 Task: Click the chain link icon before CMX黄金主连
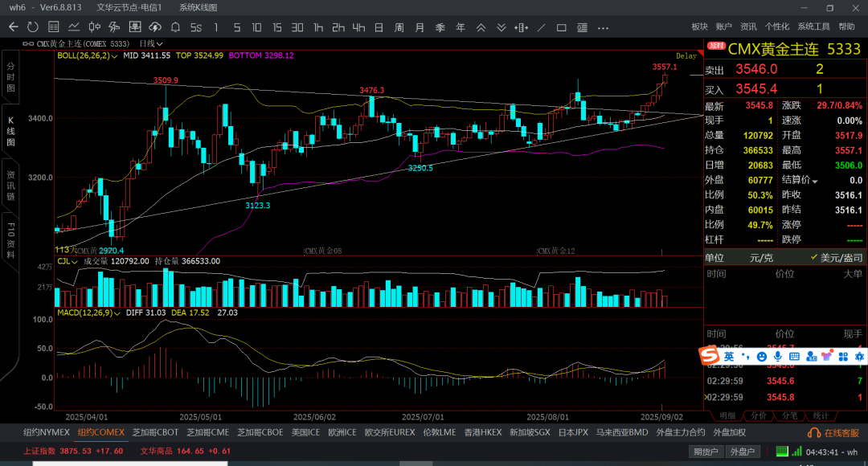(27, 43)
